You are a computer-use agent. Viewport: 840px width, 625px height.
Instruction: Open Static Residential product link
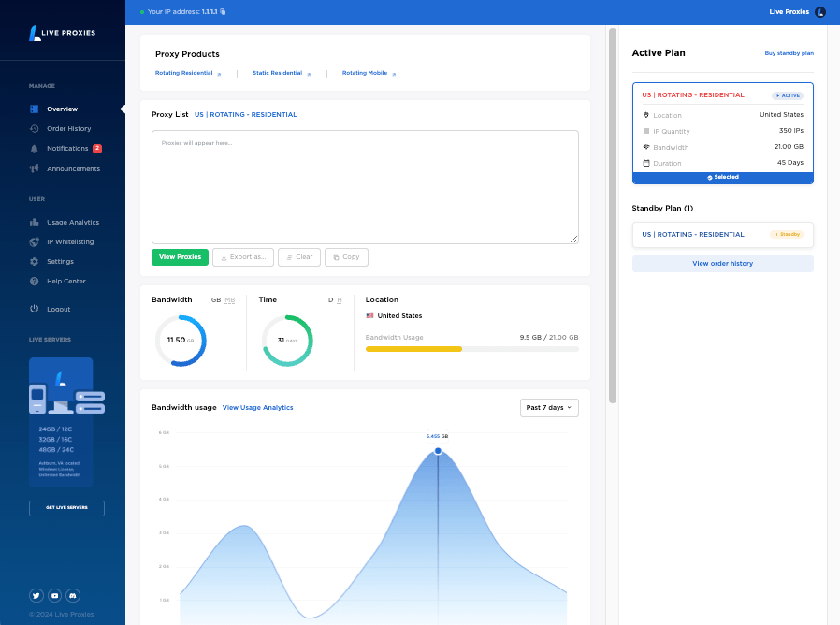pyautogui.click(x=278, y=73)
